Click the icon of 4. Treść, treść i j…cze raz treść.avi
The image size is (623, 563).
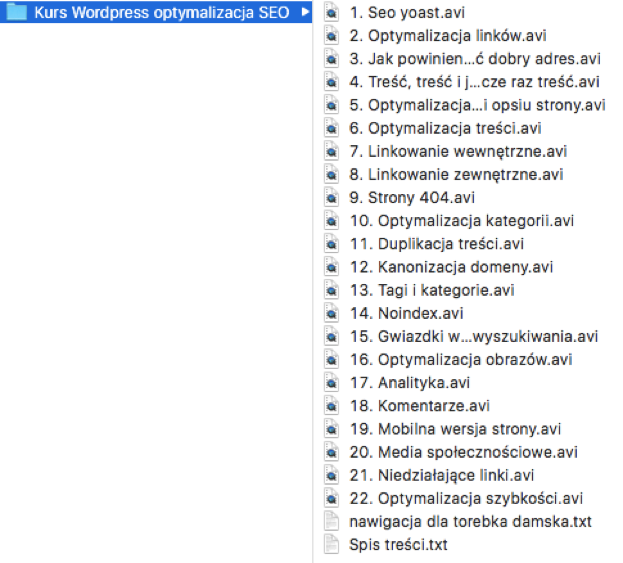(x=331, y=82)
